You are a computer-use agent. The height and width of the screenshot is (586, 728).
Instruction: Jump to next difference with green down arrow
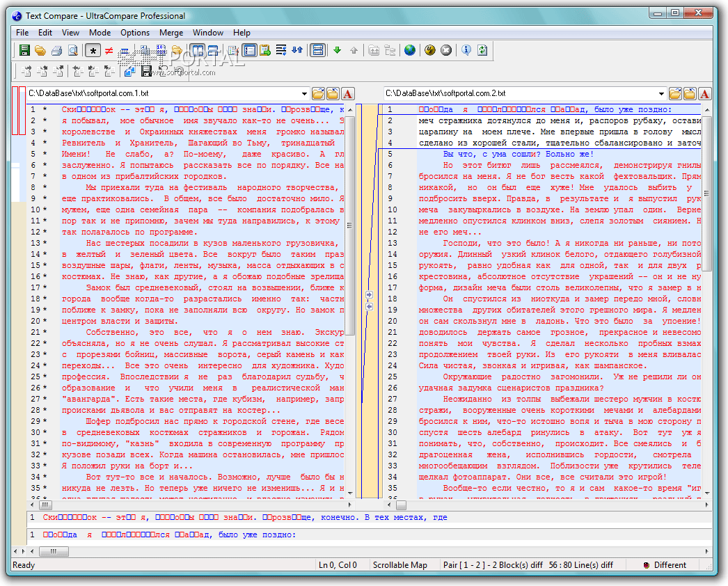337,50
